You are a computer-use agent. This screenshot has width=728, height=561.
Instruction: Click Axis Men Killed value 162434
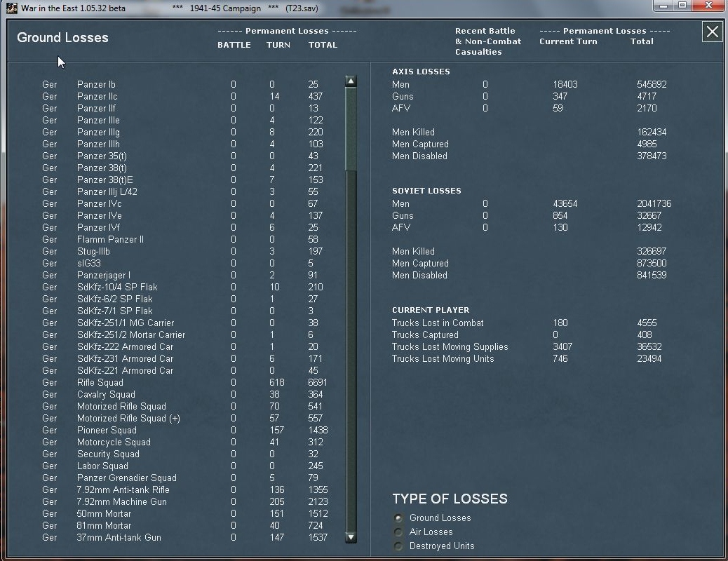(x=652, y=133)
